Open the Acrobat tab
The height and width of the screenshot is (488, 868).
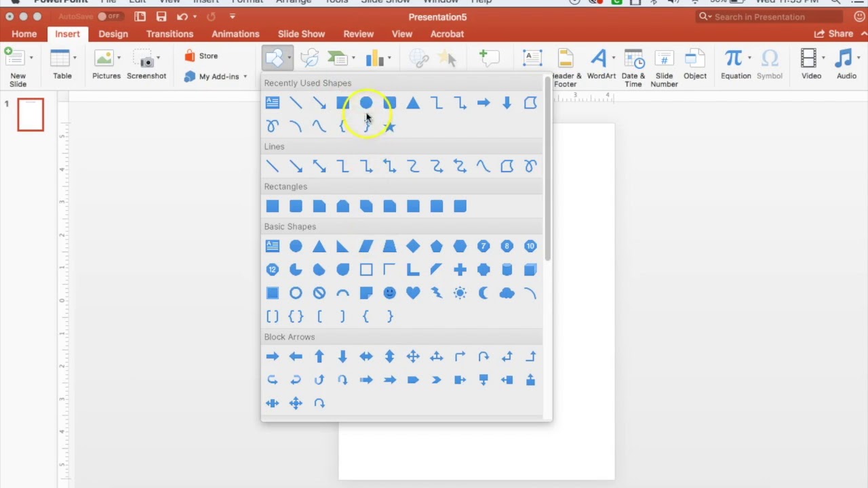coord(447,34)
